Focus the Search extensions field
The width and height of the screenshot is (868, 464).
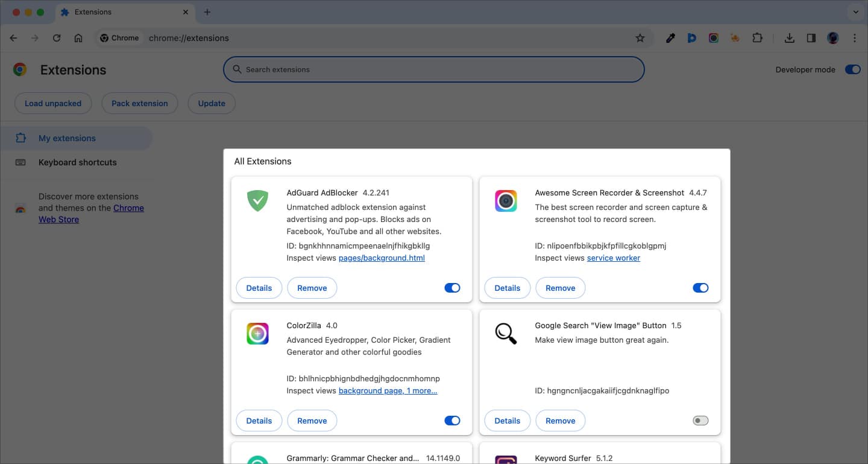tap(434, 69)
